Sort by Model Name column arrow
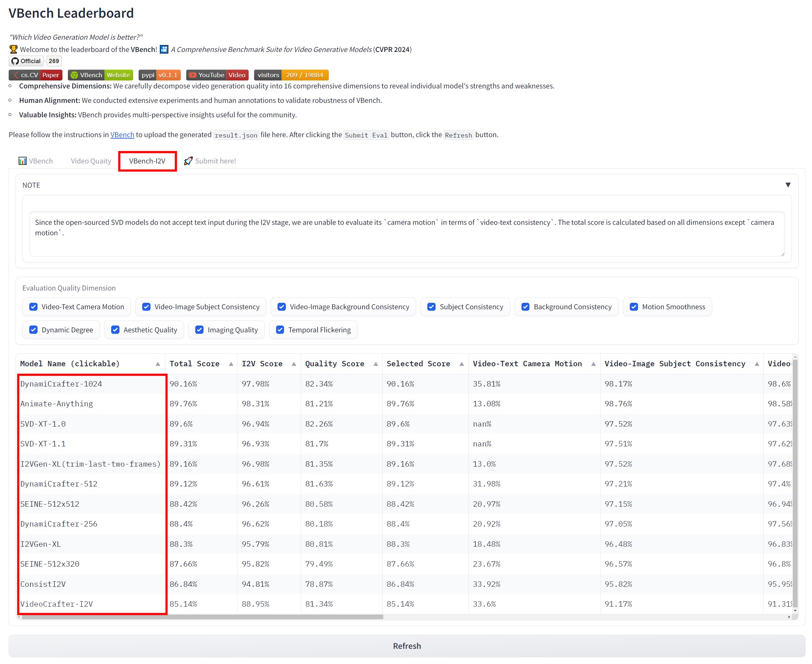Viewport: 812px width, 664px height. point(158,364)
